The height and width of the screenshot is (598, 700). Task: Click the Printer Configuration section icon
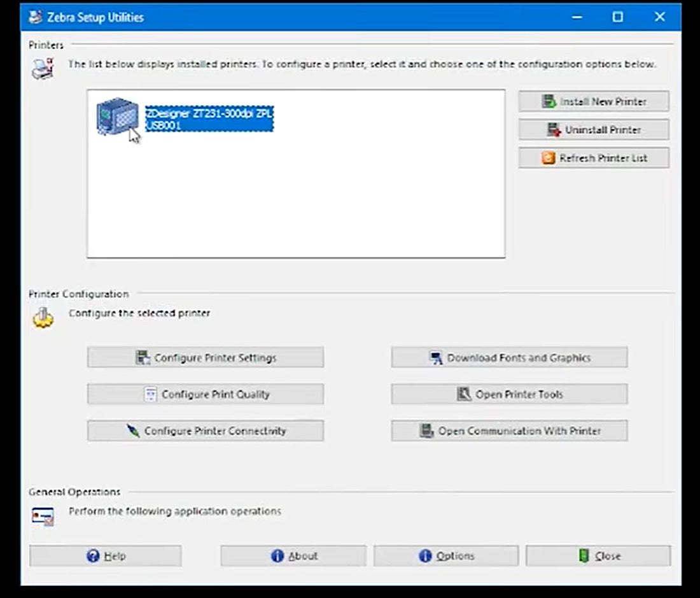click(43, 318)
